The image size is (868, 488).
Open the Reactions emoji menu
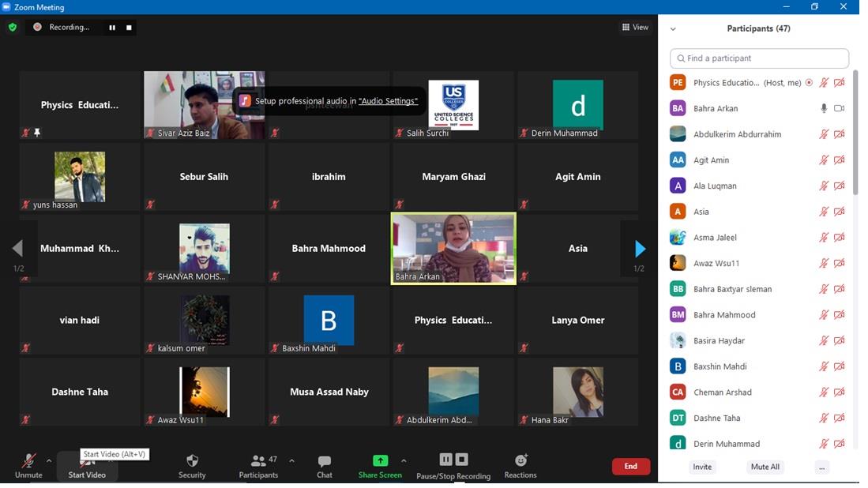pyautogui.click(x=520, y=465)
